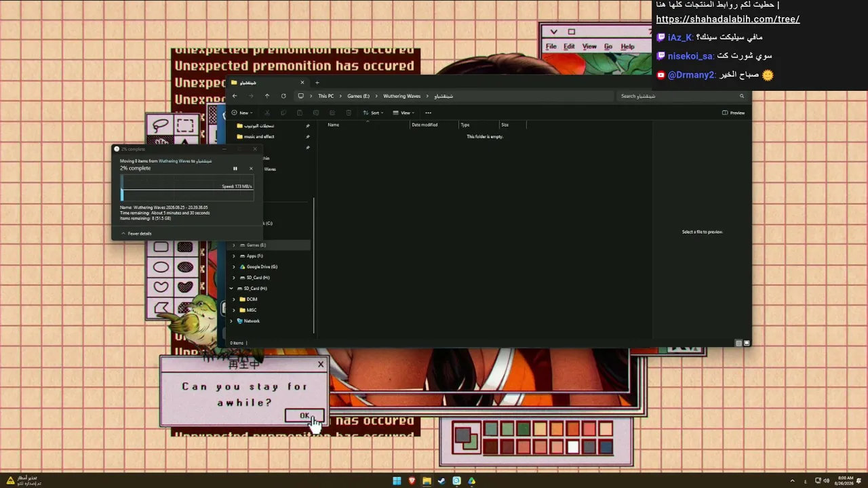Click the Up directory arrow in Explorer

267,96
